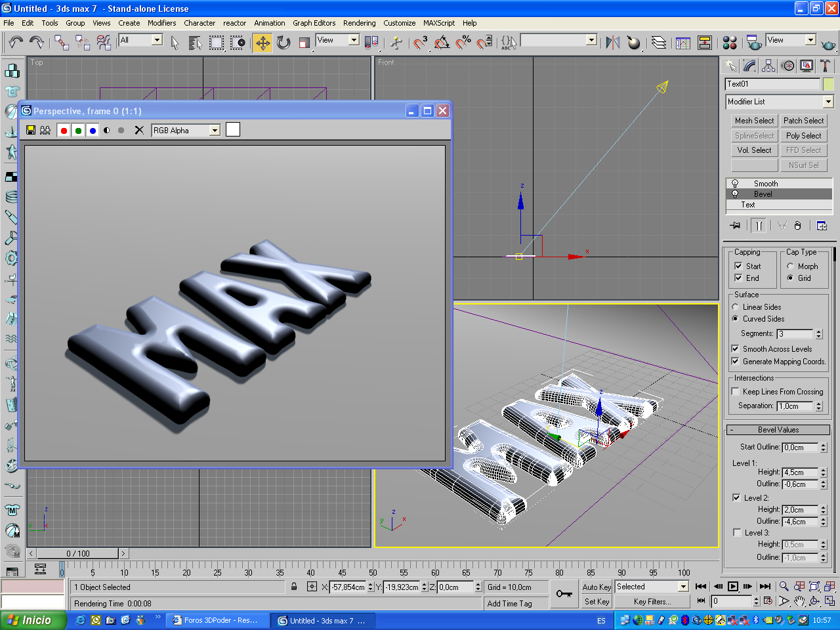The height and width of the screenshot is (630, 840).
Task: Click the white color swatch in render window
Action: 233,129
